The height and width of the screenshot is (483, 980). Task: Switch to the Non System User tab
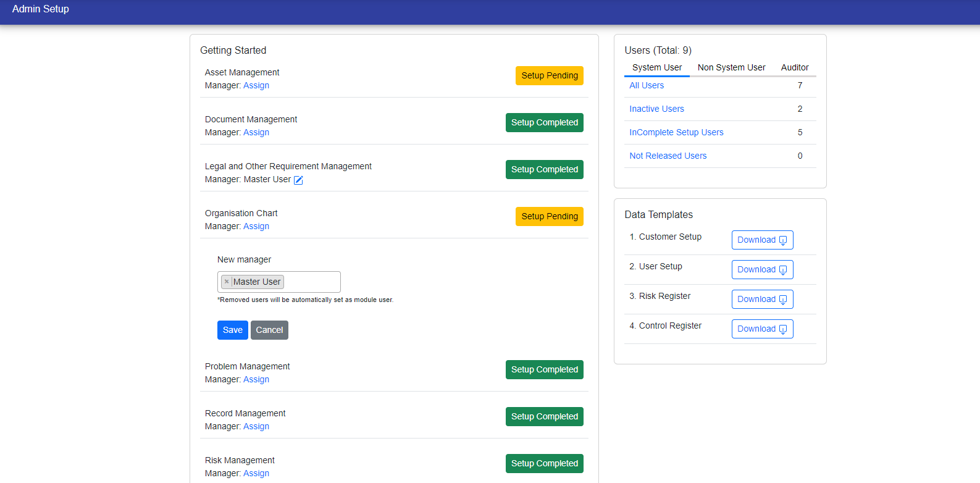point(731,67)
